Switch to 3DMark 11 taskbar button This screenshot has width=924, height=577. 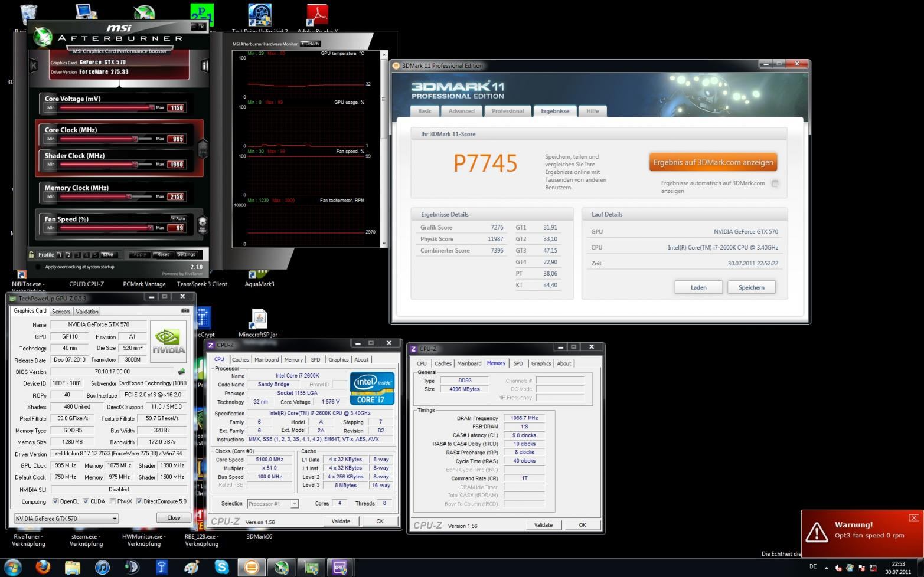[x=252, y=568]
